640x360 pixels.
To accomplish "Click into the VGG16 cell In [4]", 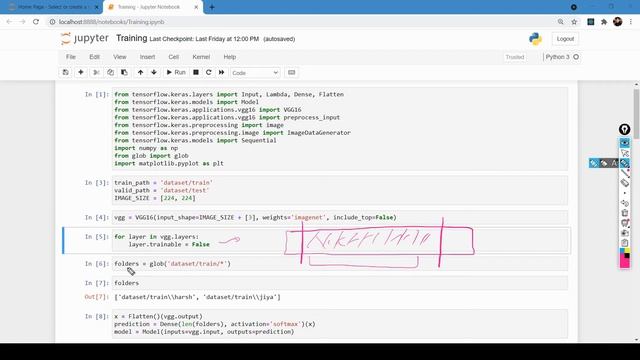I will coord(340,218).
